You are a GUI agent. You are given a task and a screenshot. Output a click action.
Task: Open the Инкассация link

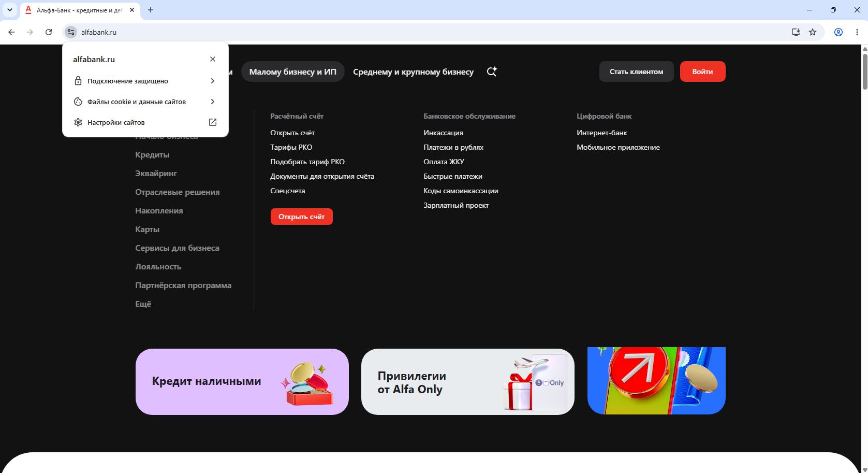[443, 133]
